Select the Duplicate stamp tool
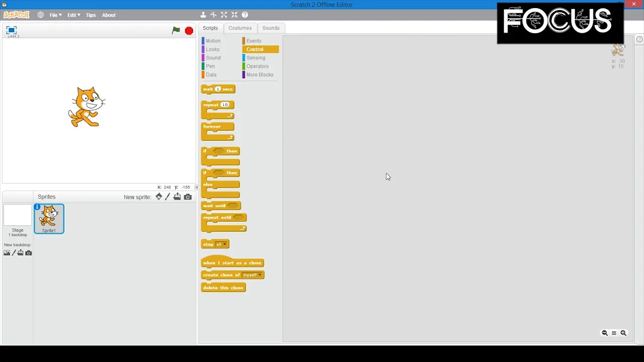The height and width of the screenshot is (362, 644). point(203,15)
